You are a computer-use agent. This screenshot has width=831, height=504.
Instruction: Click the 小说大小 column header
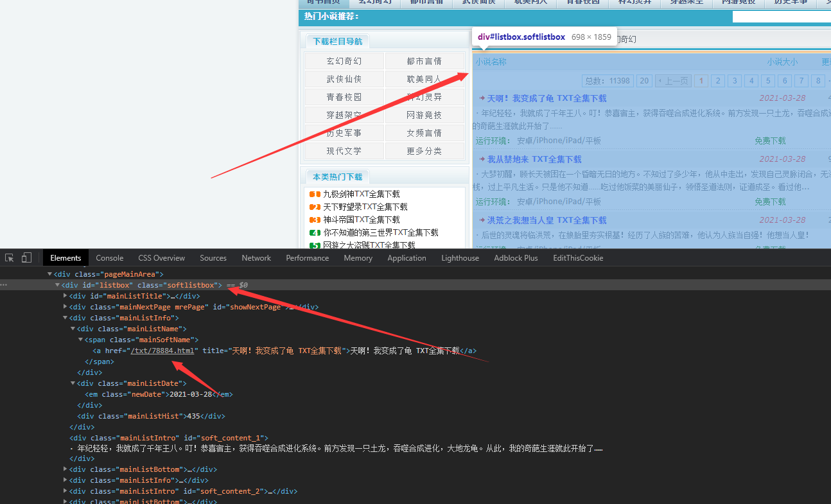tap(782, 62)
